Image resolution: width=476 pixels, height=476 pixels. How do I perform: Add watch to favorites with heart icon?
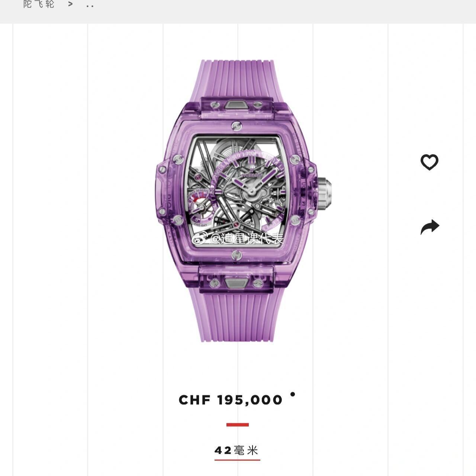[x=430, y=162]
